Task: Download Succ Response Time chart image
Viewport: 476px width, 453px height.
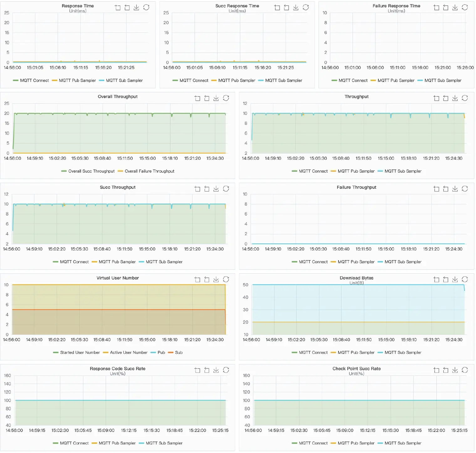Action: coord(296,8)
